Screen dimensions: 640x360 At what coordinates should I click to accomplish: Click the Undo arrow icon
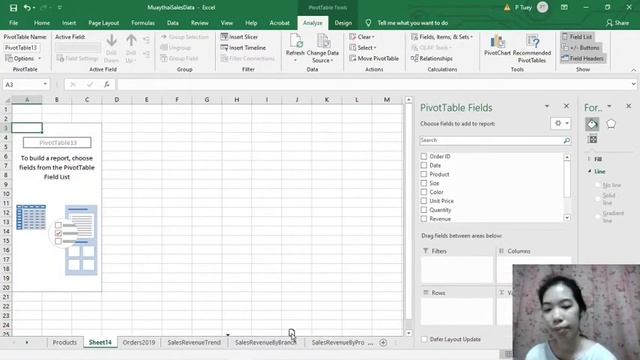27,7
